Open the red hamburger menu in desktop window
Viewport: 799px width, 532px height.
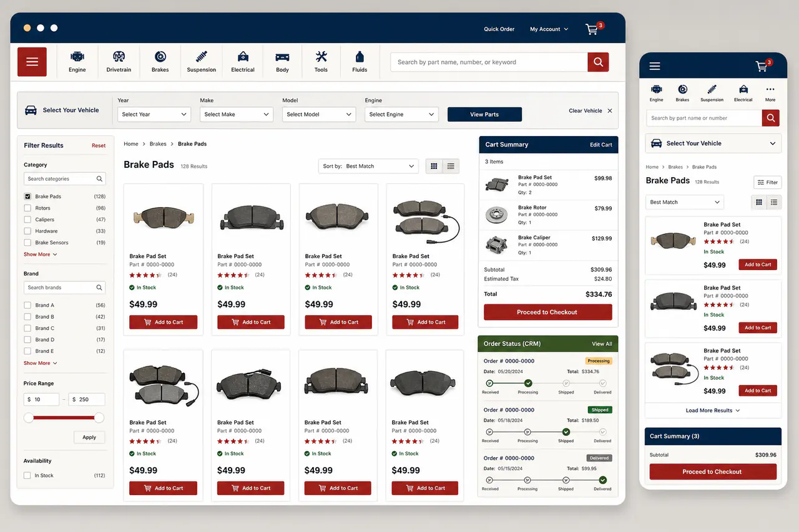coord(32,62)
